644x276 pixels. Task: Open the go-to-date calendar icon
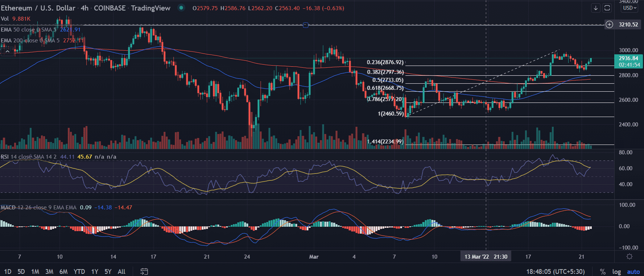144,271
